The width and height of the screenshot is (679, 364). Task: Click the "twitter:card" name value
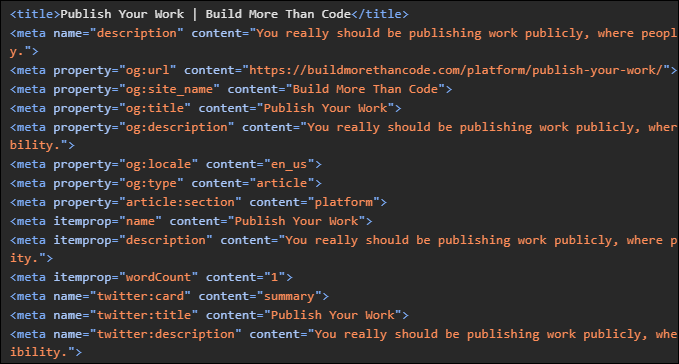tap(140, 296)
